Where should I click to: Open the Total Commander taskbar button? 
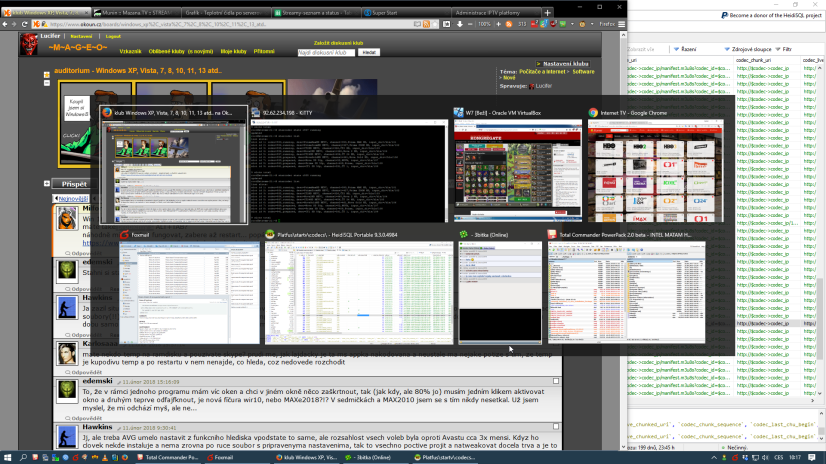click(168, 458)
